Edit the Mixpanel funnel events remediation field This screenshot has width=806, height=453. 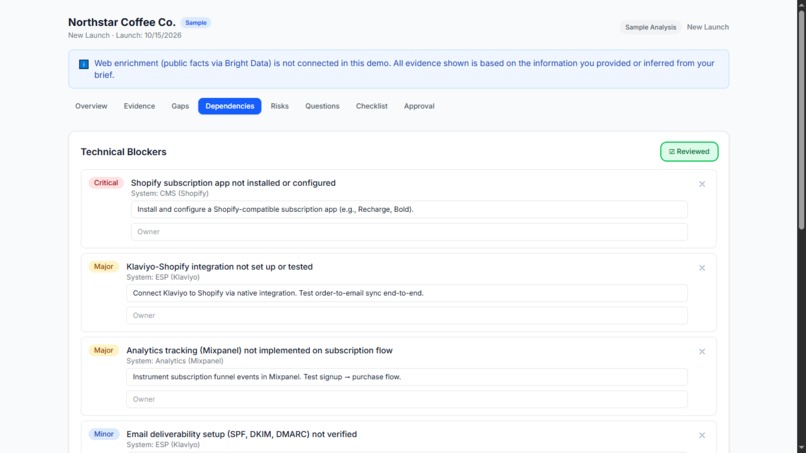407,377
